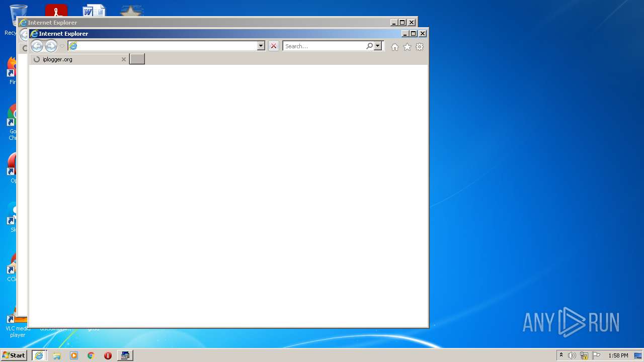Select the iplogger.org tab
The image size is (644, 362).
[79, 59]
